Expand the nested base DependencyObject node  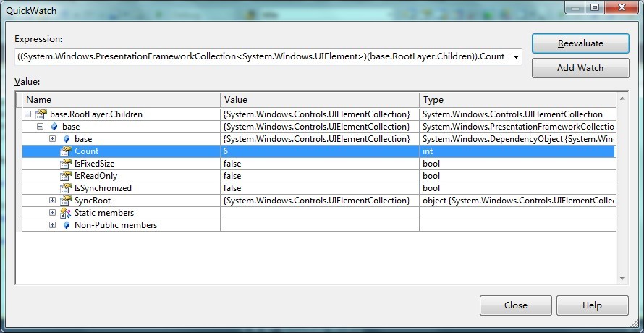coord(52,139)
